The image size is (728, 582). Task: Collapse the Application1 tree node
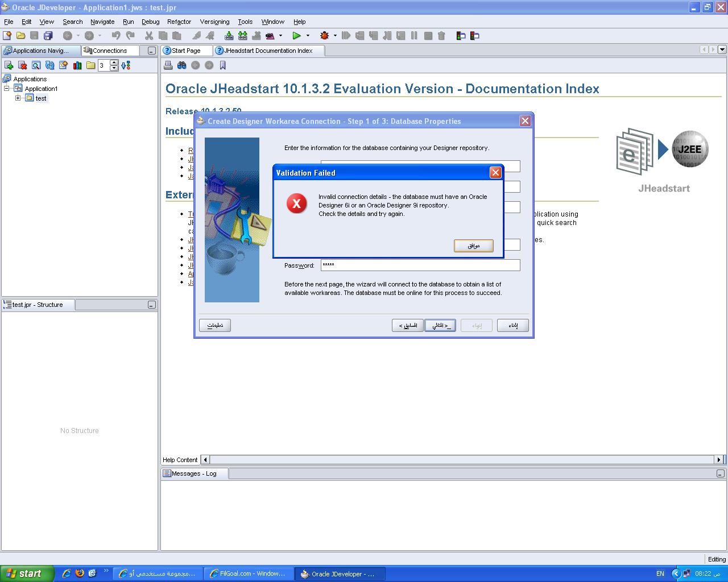coord(7,89)
